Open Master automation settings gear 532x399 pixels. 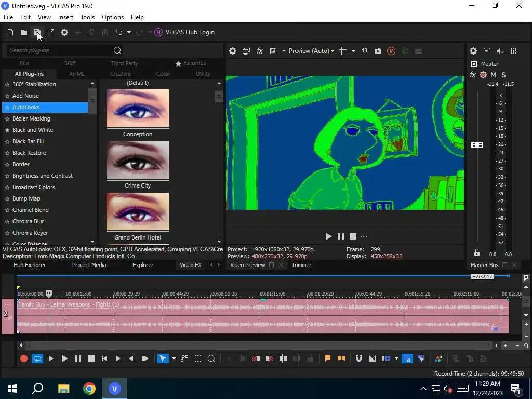pos(483,75)
